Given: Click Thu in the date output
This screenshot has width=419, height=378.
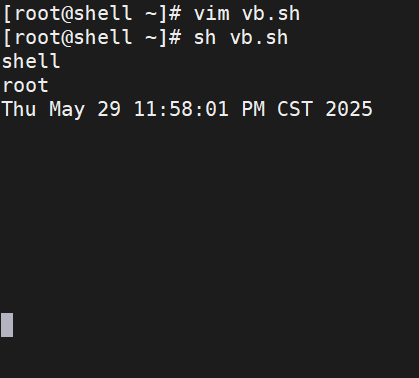Looking at the screenshot, I should 19,109.
